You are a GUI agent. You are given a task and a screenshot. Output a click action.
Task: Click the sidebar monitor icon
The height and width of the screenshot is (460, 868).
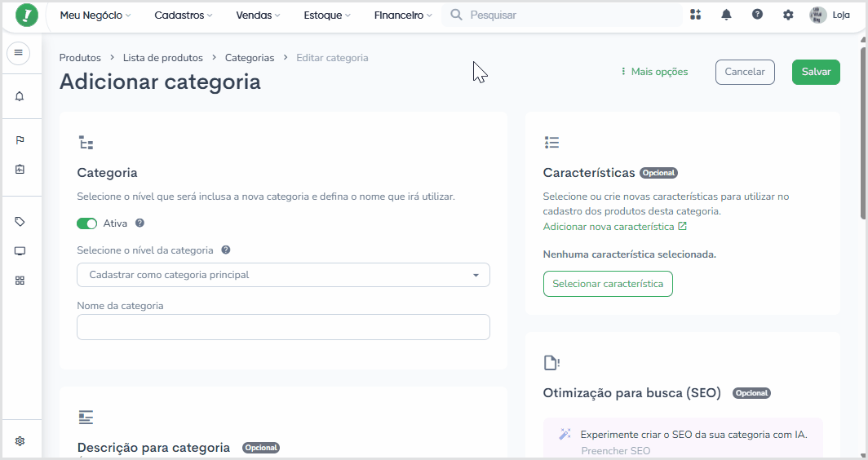click(x=20, y=251)
